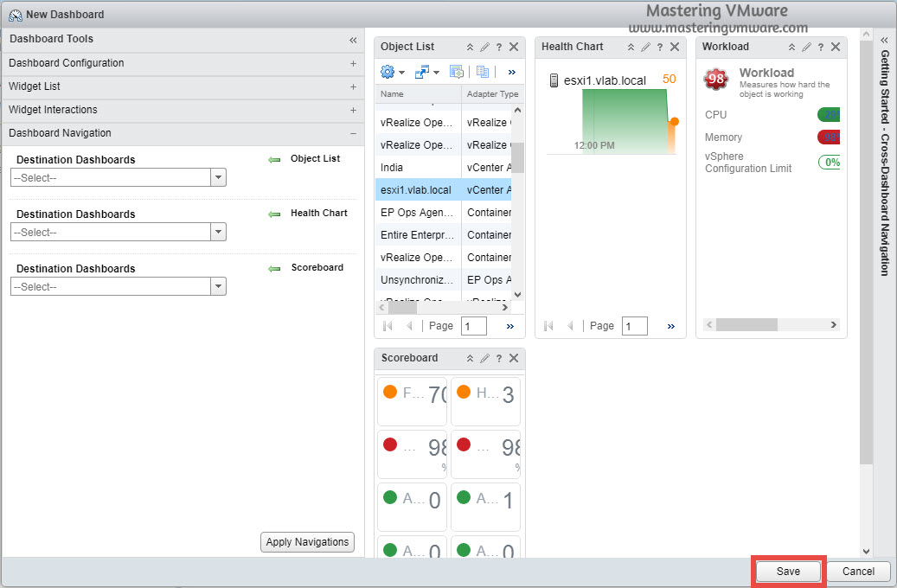Click the stacked-pages icon in Object List toolbar
Viewport: 897px width, 588px height.
click(483, 72)
